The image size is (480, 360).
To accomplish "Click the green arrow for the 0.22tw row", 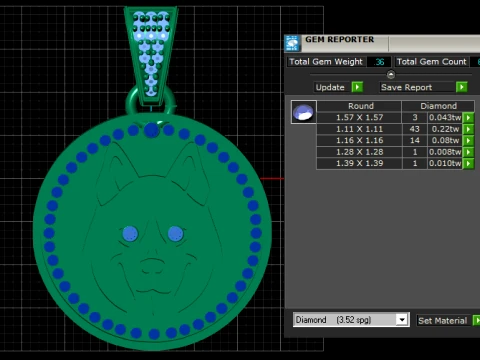I will 468,129.
